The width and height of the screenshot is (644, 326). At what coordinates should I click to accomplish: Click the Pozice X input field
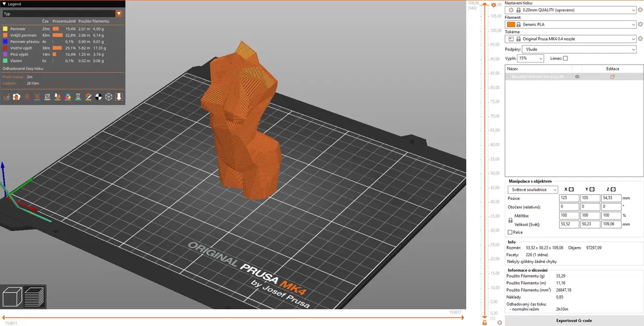(x=568, y=198)
